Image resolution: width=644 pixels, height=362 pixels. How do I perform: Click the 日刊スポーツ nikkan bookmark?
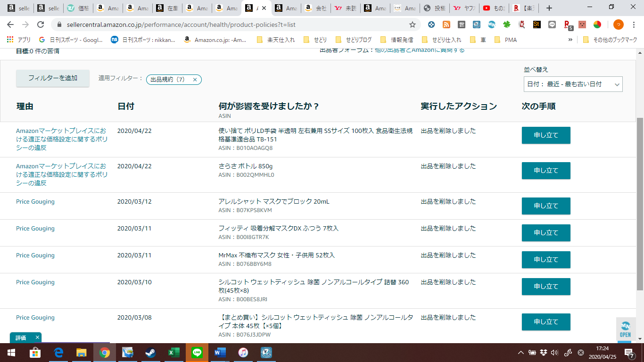(x=143, y=40)
